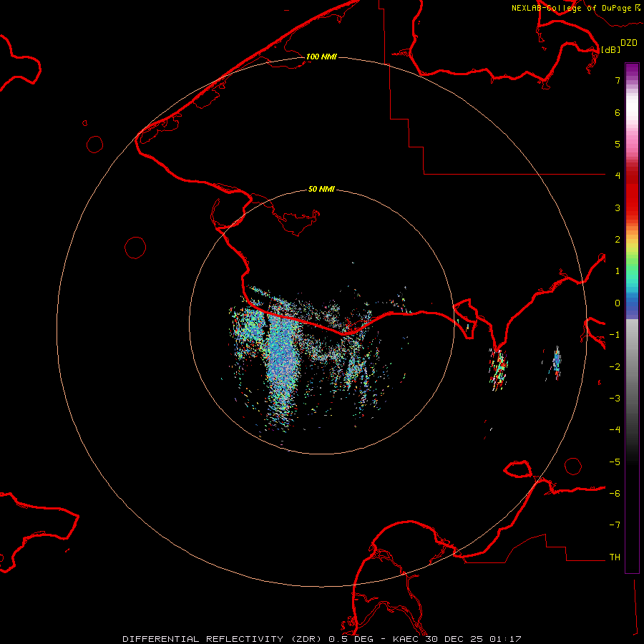Click the "1" tick on the colorbar
This screenshot has height=644, width=644.
pos(618,271)
